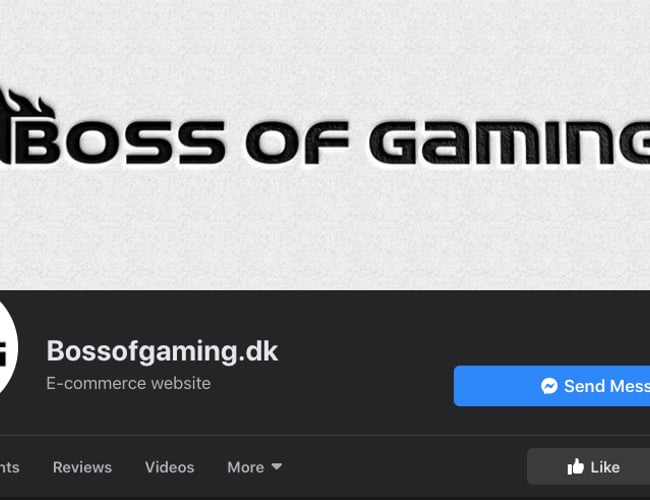Open the Boss of Gaming cover photo
Viewport: 650px width, 500px height.
click(325, 145)
